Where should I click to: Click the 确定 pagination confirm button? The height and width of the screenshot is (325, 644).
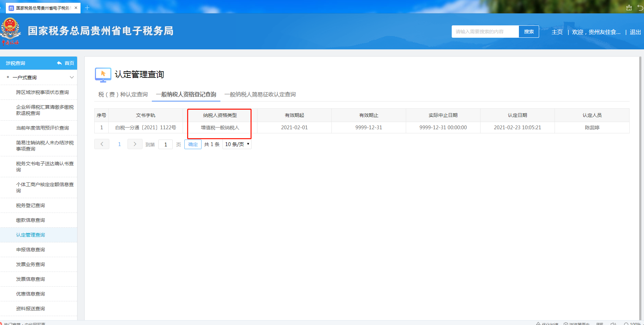[x=193, y=144]
